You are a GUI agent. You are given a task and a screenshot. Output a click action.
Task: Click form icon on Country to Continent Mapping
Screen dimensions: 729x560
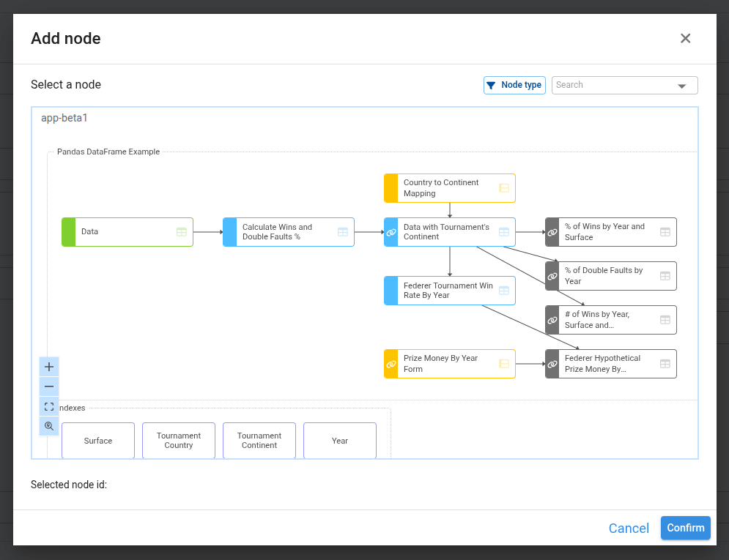click(x=504, y=188)
